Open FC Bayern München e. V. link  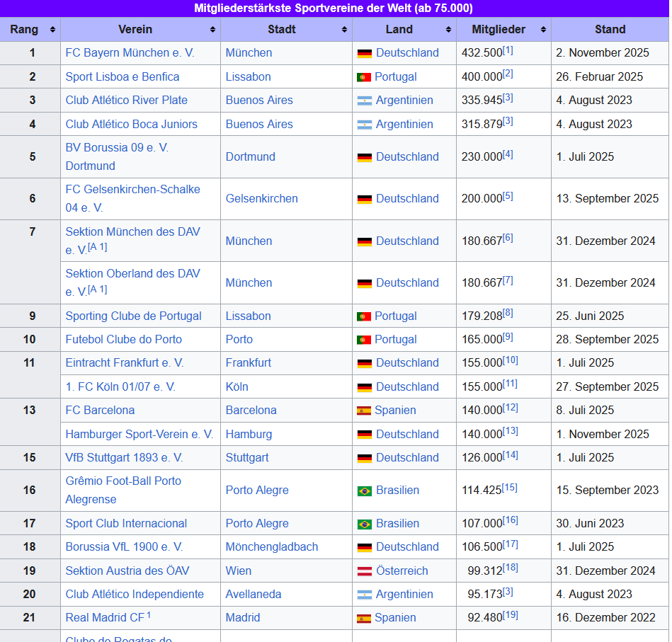(130, 52)
